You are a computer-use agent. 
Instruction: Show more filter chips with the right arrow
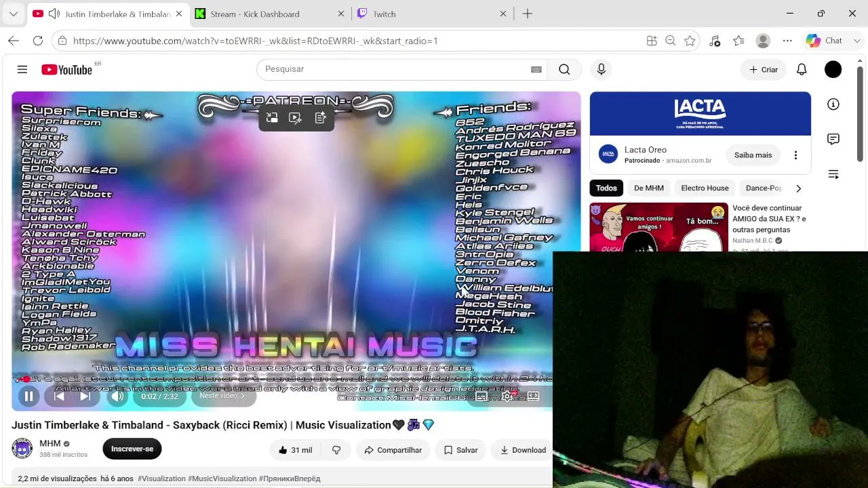pos(798,188)
